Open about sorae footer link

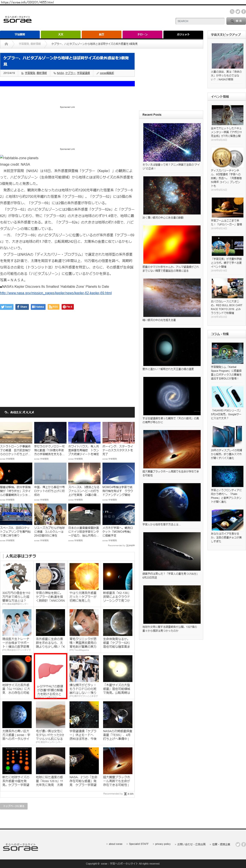[116, 844]
